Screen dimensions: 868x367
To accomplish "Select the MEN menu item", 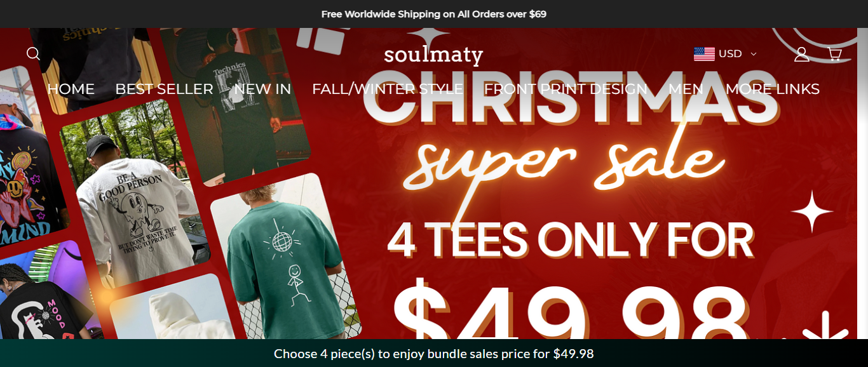I will click(686, 89).
